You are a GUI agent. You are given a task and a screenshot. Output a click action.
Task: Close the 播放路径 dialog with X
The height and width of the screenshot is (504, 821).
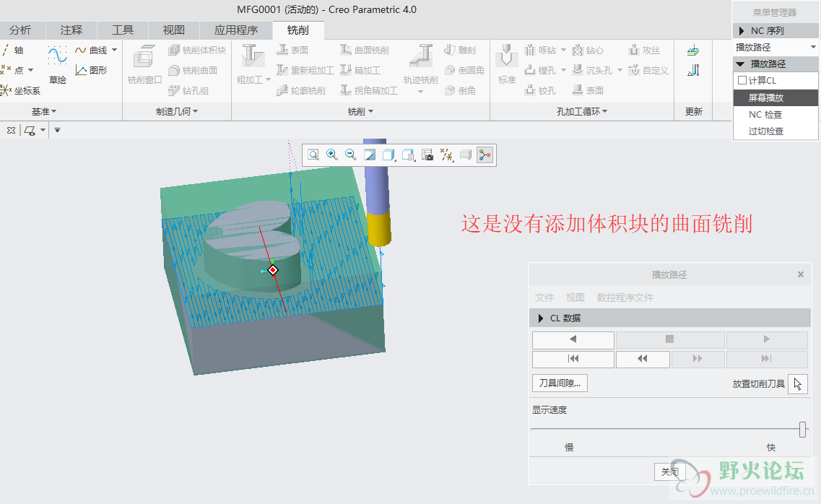tap(801, 274)
